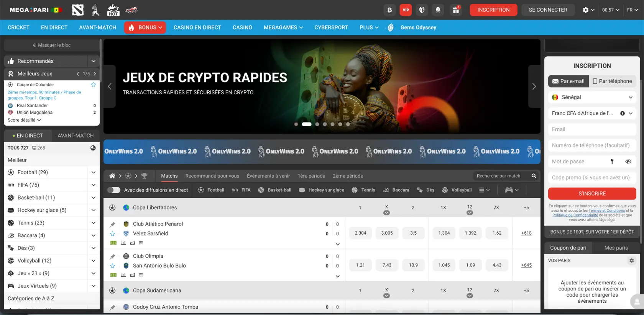Open Sénégal country dropdown
Image resolution: width=644 pixels, height=315 pixels.
(592, 97)
